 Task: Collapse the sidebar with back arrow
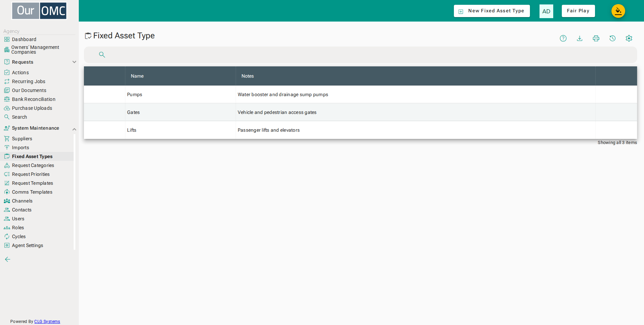8,259
